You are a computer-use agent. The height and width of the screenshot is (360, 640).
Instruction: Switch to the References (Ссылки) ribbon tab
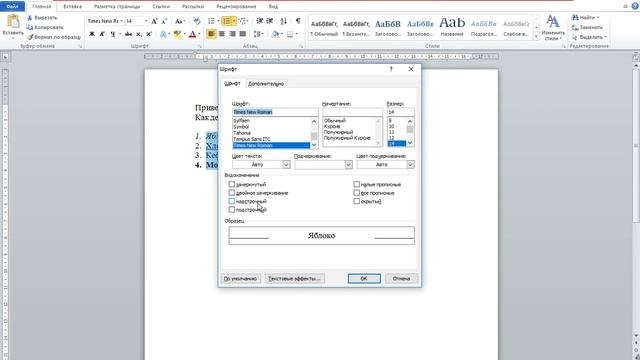(161, 7)
